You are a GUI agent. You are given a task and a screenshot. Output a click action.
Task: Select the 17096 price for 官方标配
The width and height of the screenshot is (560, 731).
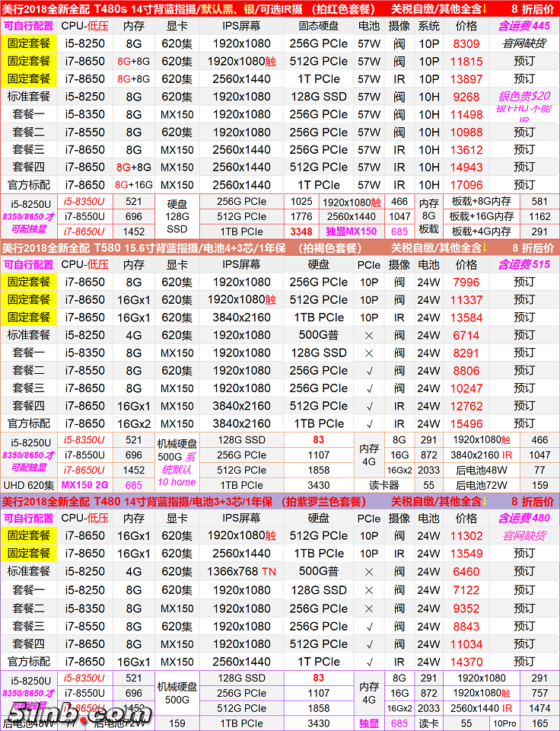click(x=466, y=185)
